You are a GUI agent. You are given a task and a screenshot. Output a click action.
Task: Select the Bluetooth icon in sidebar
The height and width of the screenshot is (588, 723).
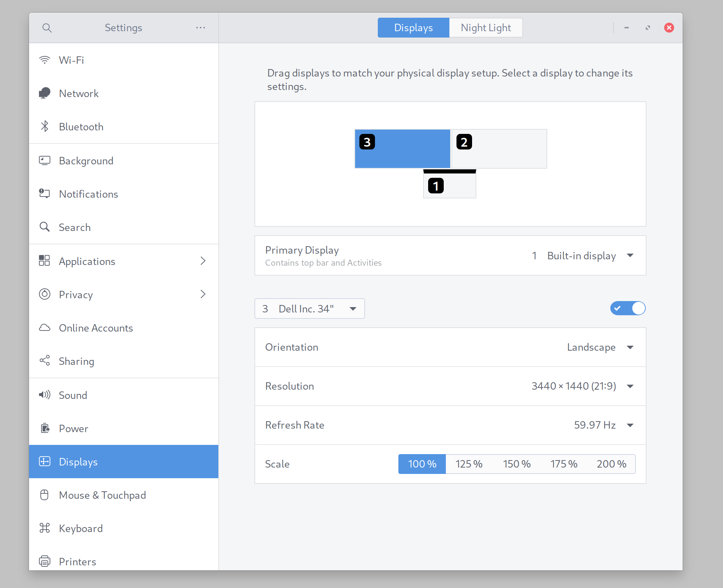point(45,126)
